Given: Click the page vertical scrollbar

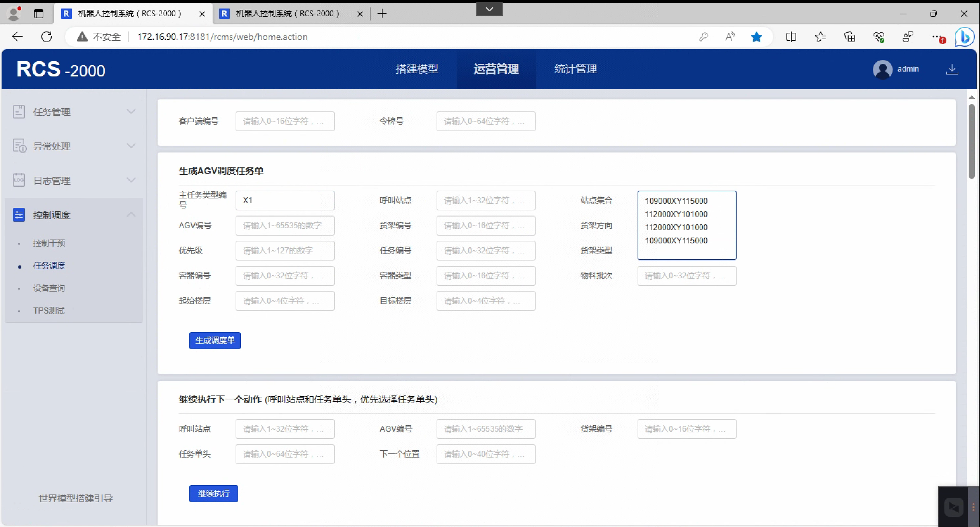Looking at the screenshot, I should [971, 141].
